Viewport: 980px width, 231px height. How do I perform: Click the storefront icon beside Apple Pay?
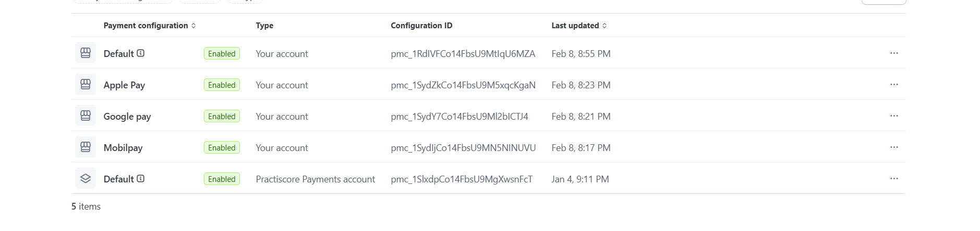click(86, 84)
